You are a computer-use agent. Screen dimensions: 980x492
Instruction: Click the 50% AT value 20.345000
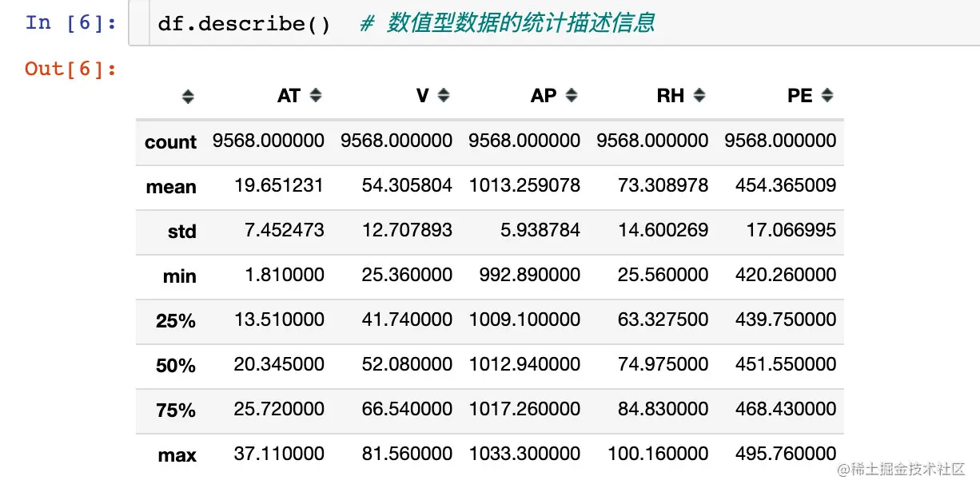coord(279,364)
